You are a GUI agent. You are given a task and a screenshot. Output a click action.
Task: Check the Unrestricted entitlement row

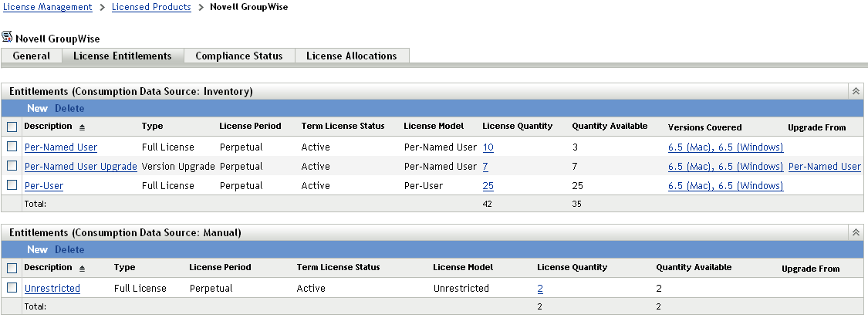(x=12, y=288)
